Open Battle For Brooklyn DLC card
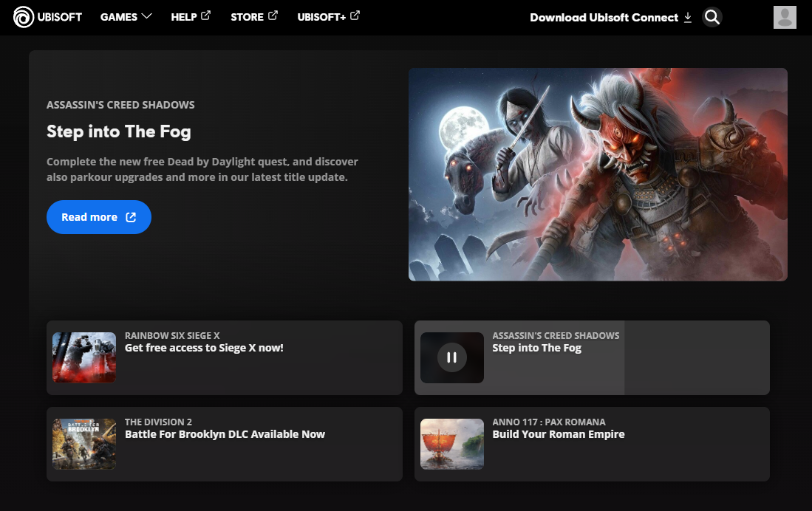This screenshot has width=812, height=511. coord(224,445)
